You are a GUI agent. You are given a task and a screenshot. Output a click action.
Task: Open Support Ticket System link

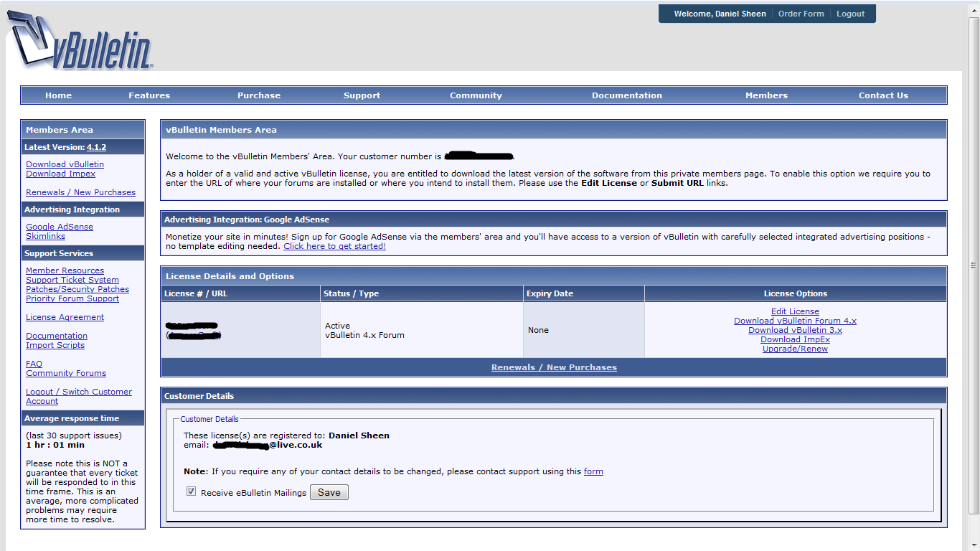[x=72, y=280]
